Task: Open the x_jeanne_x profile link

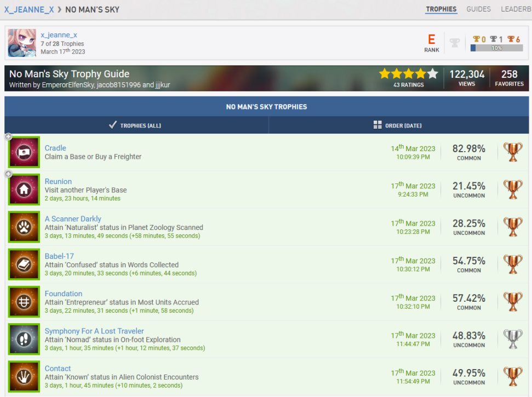Action: (59, 35)
